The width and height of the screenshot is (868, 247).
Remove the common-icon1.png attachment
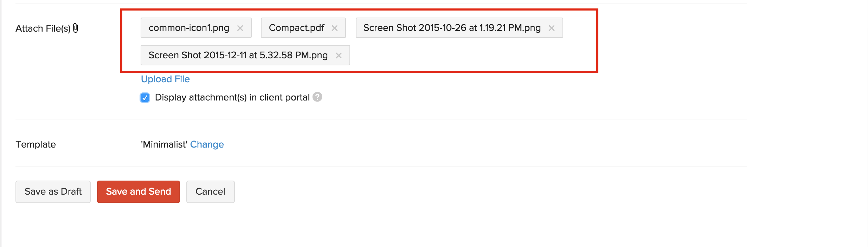[x=240, y=28]
